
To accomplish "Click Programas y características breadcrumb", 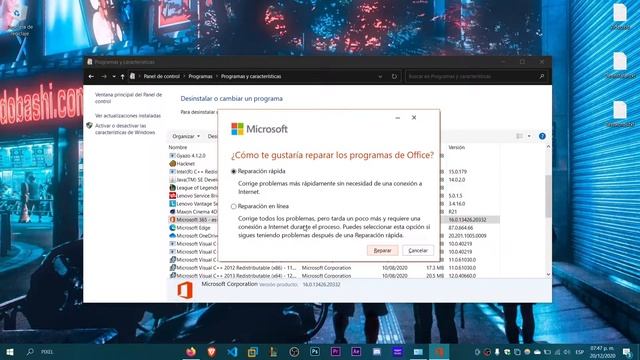I will coord(251,76).
